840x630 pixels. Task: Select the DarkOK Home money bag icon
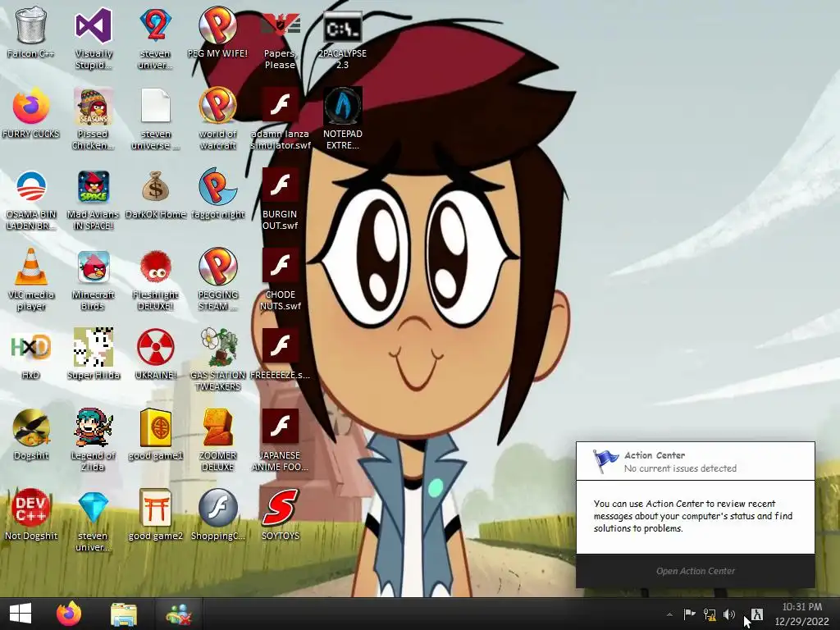pyautogui.click(x=155, y=186)
